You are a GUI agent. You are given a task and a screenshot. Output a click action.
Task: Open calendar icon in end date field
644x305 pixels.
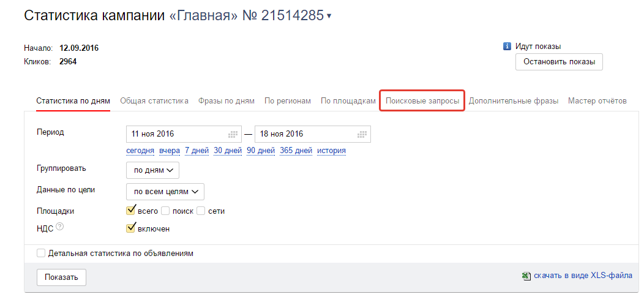362,134
